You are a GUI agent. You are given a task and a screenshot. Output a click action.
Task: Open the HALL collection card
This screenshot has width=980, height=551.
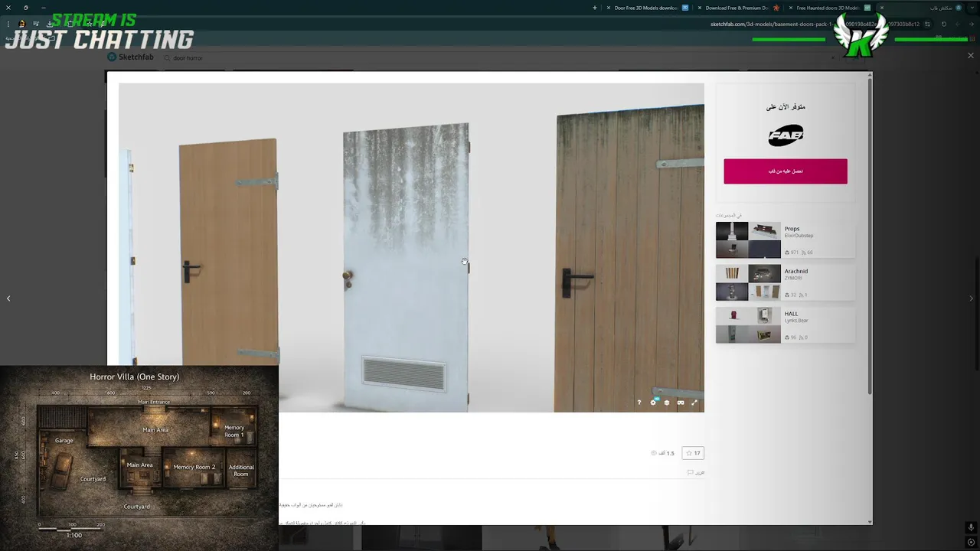(x=786, y=325)
